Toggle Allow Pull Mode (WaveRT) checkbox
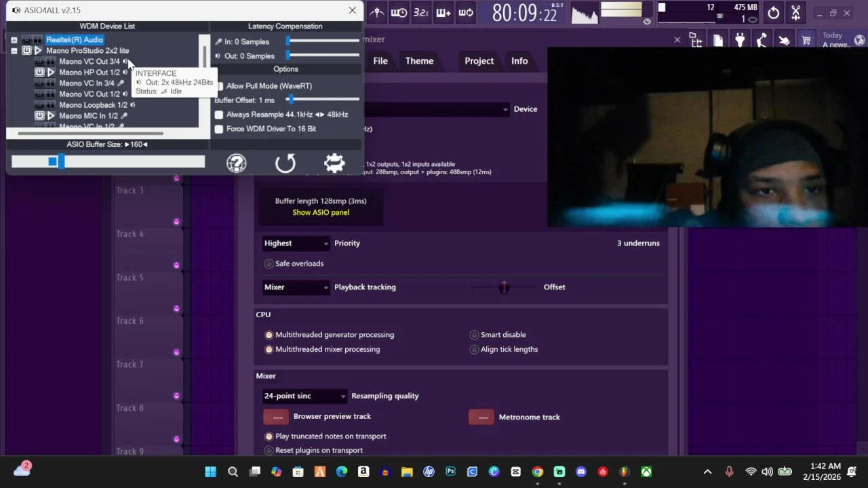This screenshot has height=488, width=868. coord(220,86)
